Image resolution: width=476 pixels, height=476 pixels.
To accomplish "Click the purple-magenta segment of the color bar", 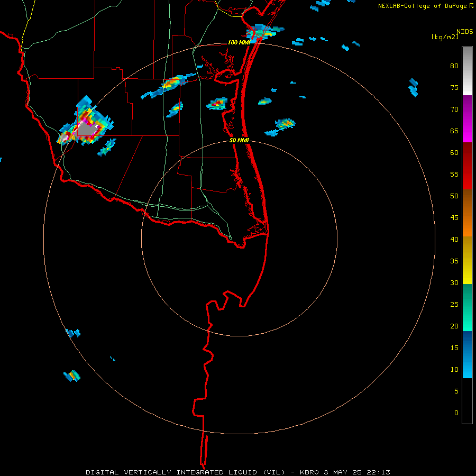I will point(467,119).
